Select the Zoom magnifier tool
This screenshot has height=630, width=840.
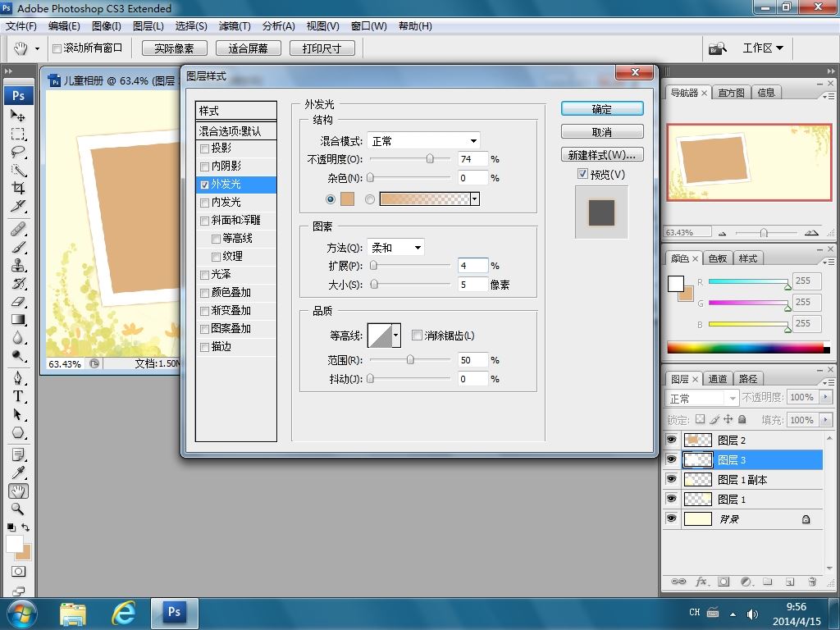[x=18, y=509]
